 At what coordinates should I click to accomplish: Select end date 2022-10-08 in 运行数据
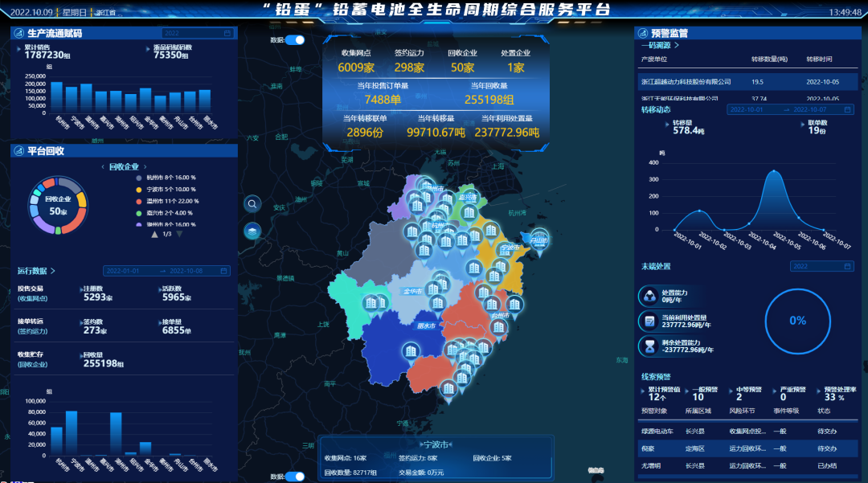(x=186, y=271)
